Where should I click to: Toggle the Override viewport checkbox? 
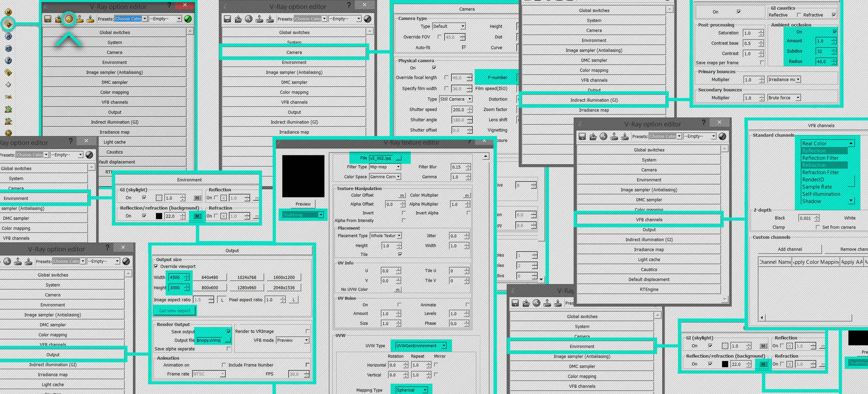point(156,266)
